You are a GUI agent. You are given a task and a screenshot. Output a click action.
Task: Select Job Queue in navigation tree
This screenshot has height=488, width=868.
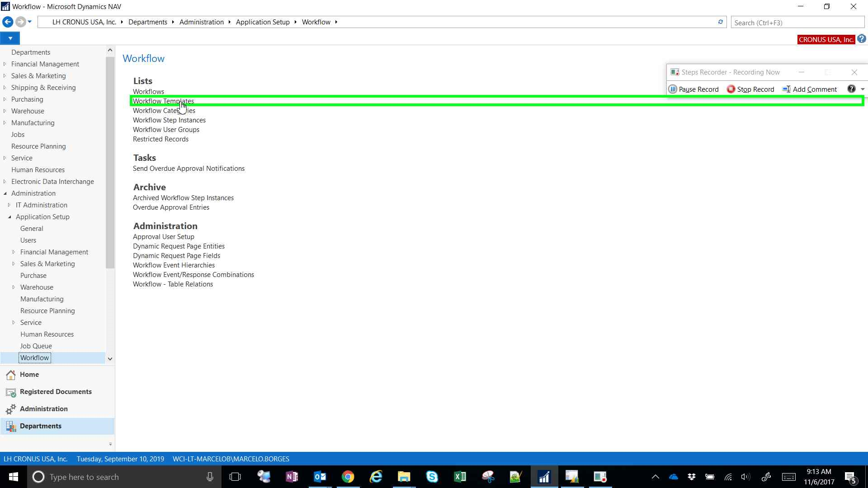(x=36, y=346)
